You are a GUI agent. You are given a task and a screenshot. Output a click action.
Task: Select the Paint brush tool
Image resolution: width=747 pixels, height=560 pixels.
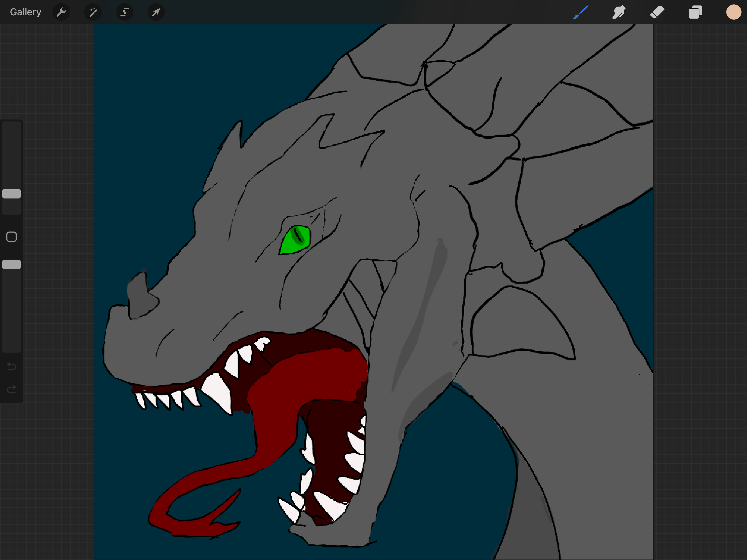click(x=581, y=12)
